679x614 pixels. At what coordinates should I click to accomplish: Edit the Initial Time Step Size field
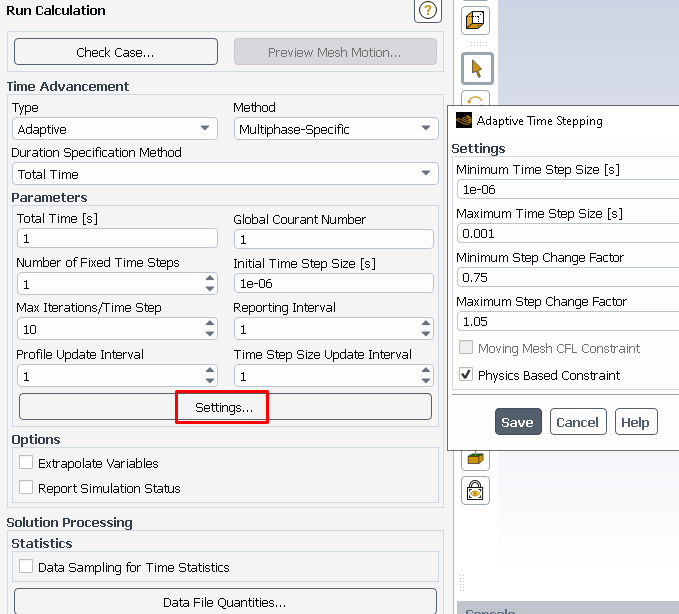click(x=333, y=283)
